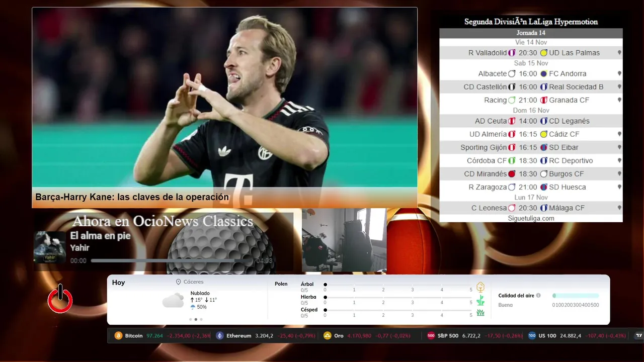Screen dimensions: 644x362
Task: Click the venue pin on C Leonesa row
Action: click(619, 208)
